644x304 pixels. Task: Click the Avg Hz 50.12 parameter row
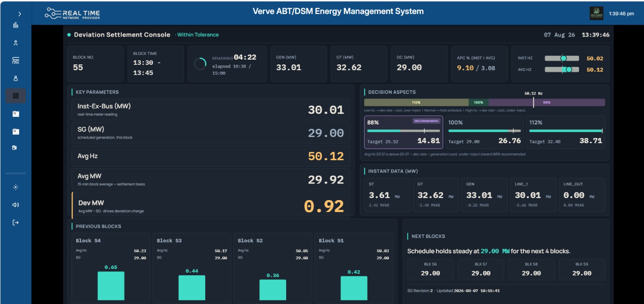pos(211,156)
